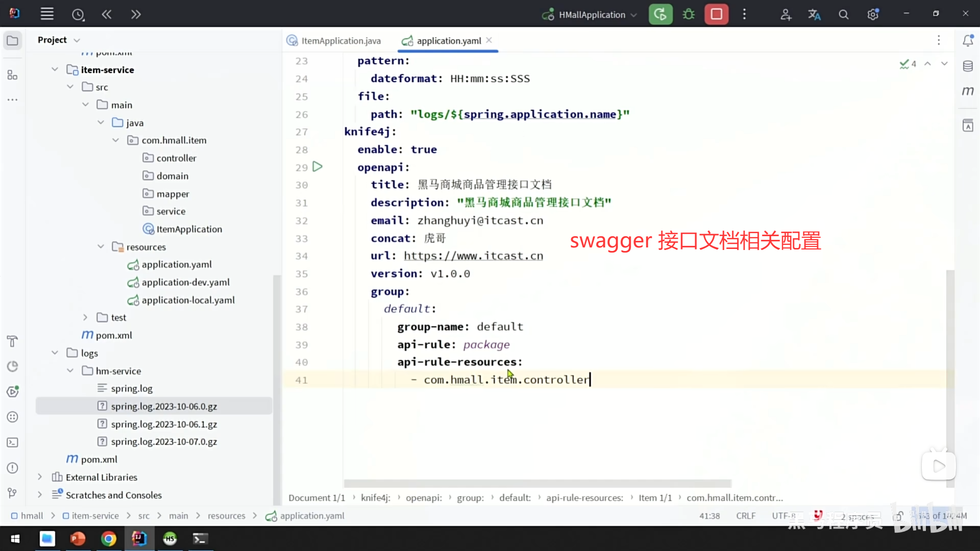Collapse the item-service module
Image resolution: width=980 pixels, height=551 pixels.
pyautogui.click(x=55, y=70)
